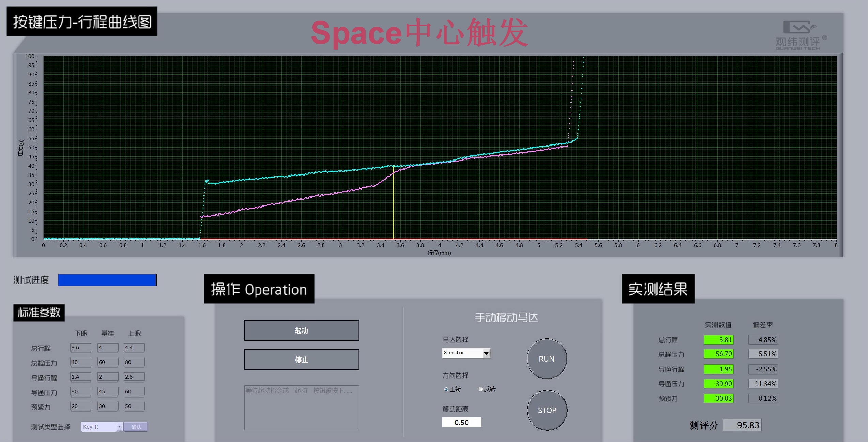Click the 确认 confirm button
868x442 pixels.
coord(136,427)
